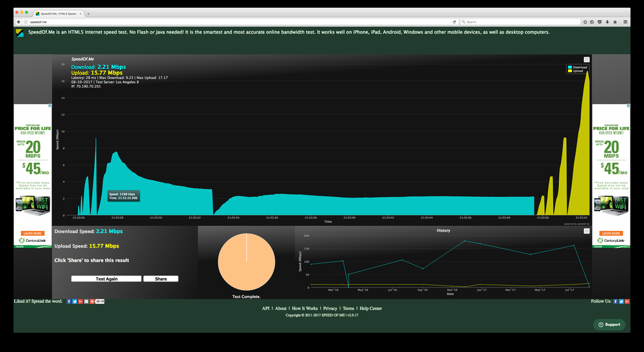Share on Google+ in 'Spread the word'
The image size is (644, 352).
(80, 302)
